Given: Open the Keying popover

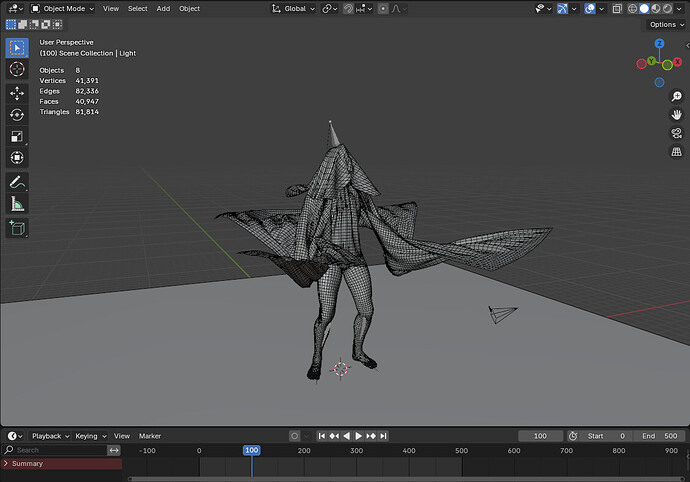Looking at the screenshot, I should coord(90,436).
